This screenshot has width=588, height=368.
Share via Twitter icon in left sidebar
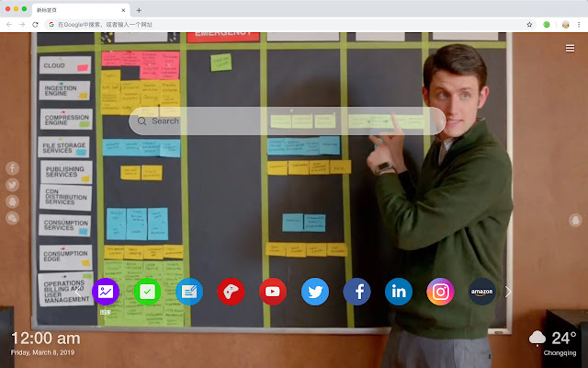coord(12,185)
